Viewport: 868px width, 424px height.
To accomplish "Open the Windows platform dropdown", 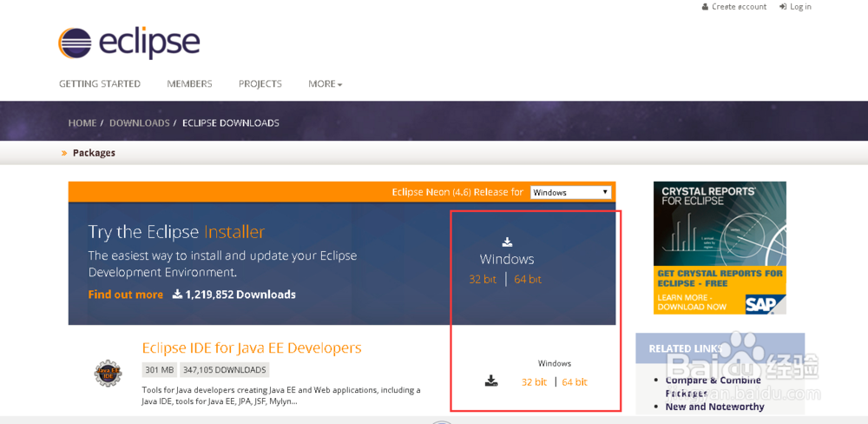I will [x=571, y=192].
